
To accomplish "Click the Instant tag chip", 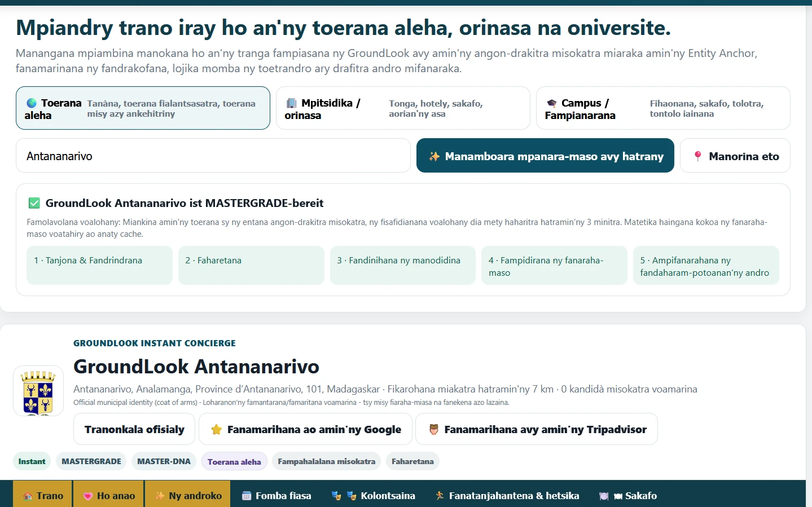I will 32,461.
